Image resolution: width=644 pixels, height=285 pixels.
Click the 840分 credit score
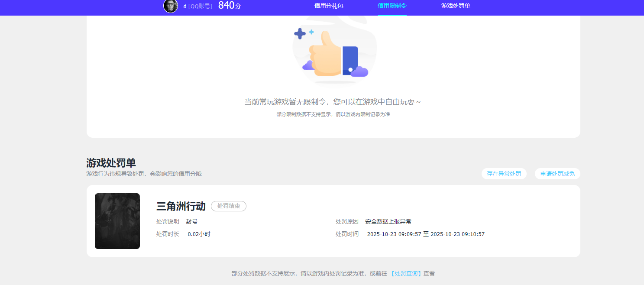pyautogui.click(x=230, y=6)
